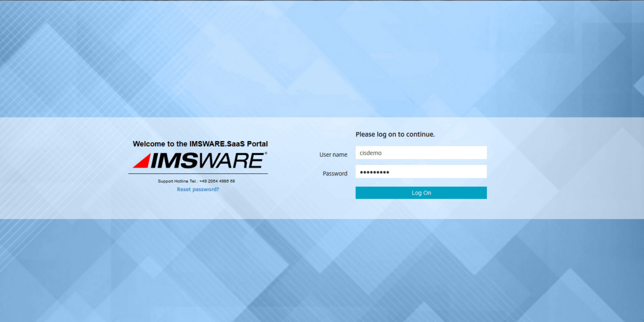Click the masked password dots
The width and height of the screenshot is (644, 322).
click(374, 172)
